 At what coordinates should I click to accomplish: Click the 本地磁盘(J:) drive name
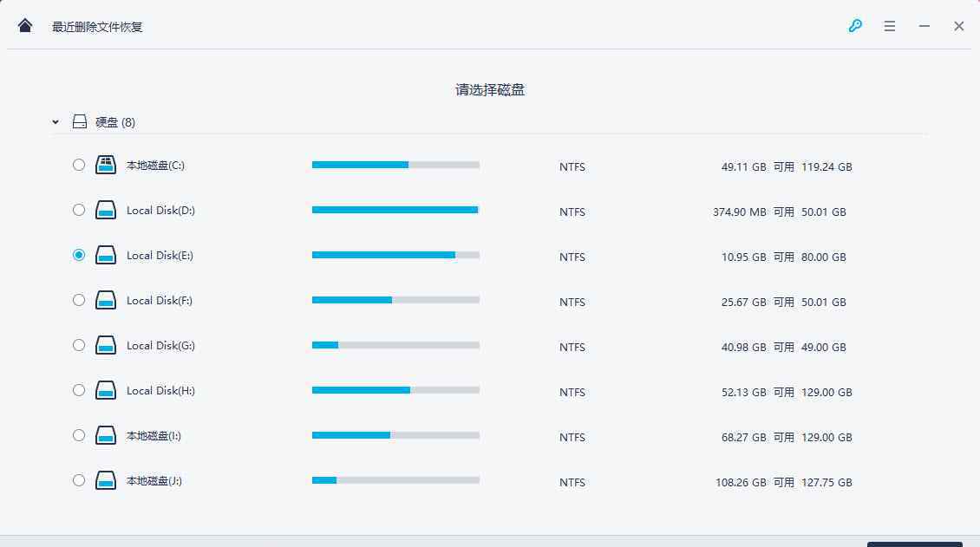pyautogui.click(x=154, y=481)
